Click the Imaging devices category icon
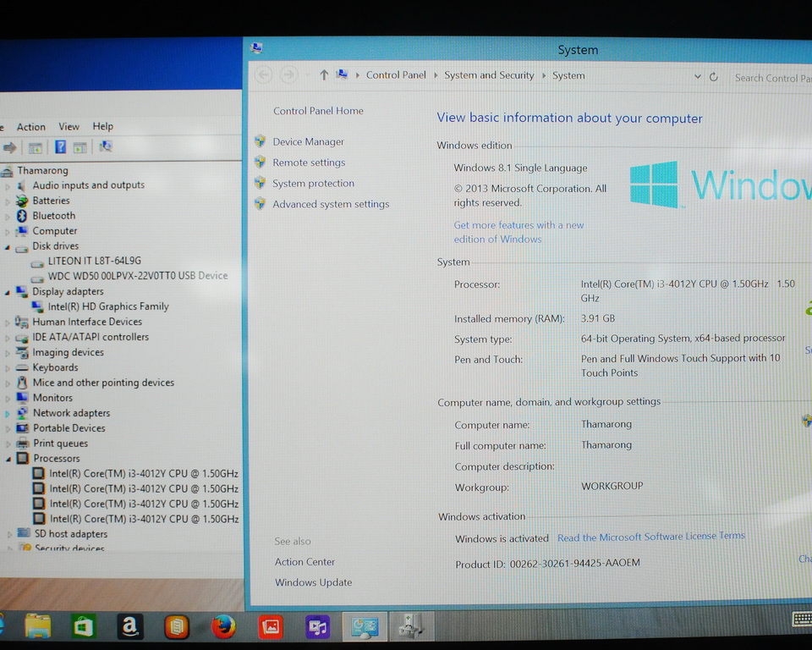The width and height of the screenshot is (812, 650). 22,352
